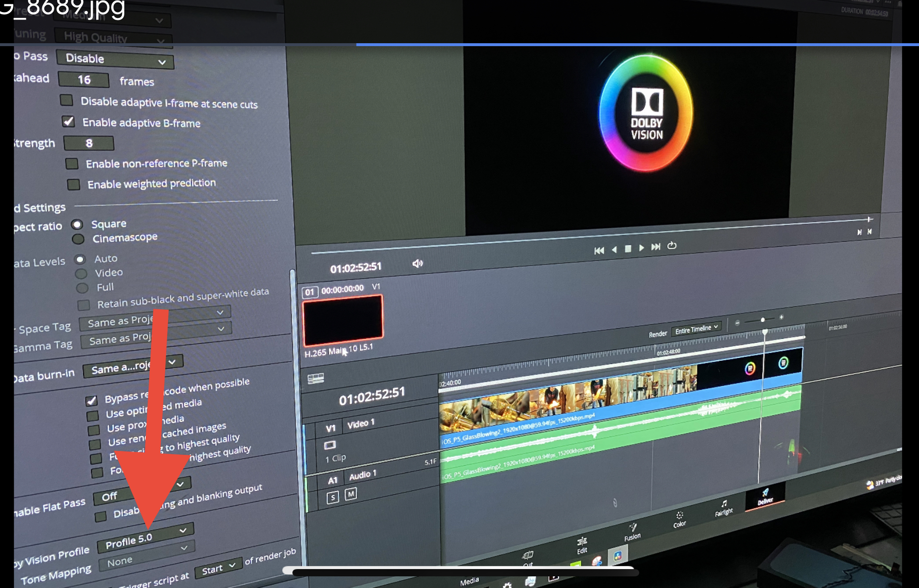
Task: Jump to the first frame in the viewer
Action: pyautogui.click(x=599, y=251)
